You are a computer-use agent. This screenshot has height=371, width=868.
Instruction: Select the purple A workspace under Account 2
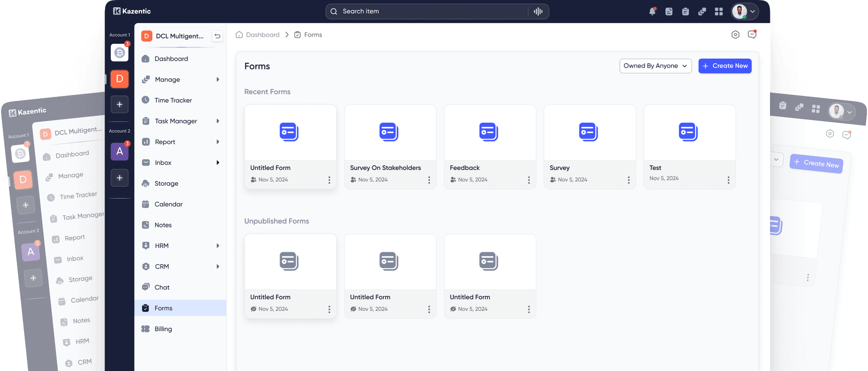[x=119, y=151]
